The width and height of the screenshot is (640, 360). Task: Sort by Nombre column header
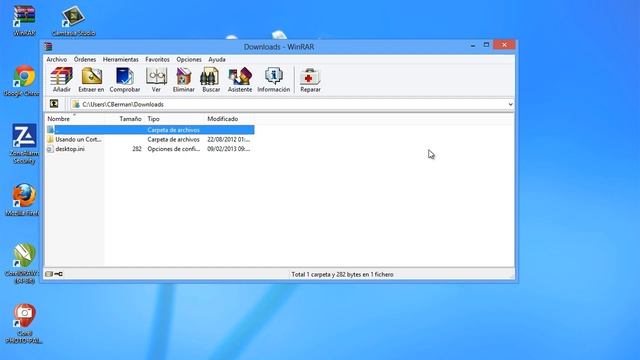[x=75, y=119]
